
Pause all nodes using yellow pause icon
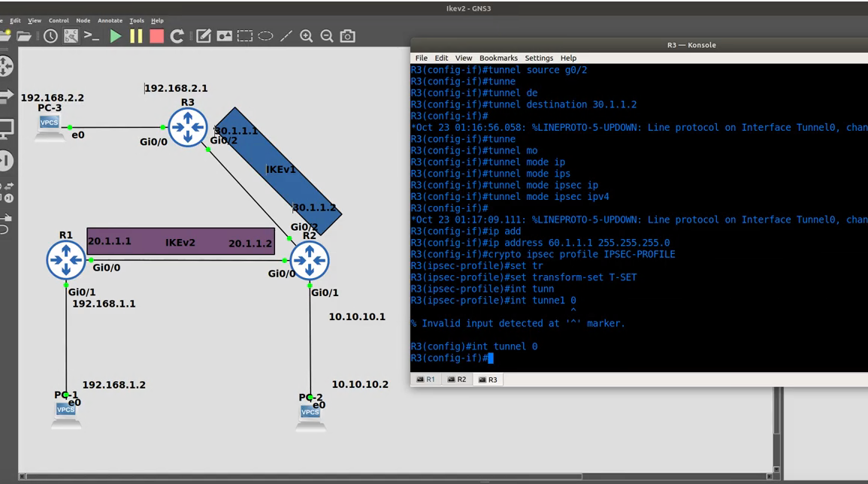[x=136, y=36]
